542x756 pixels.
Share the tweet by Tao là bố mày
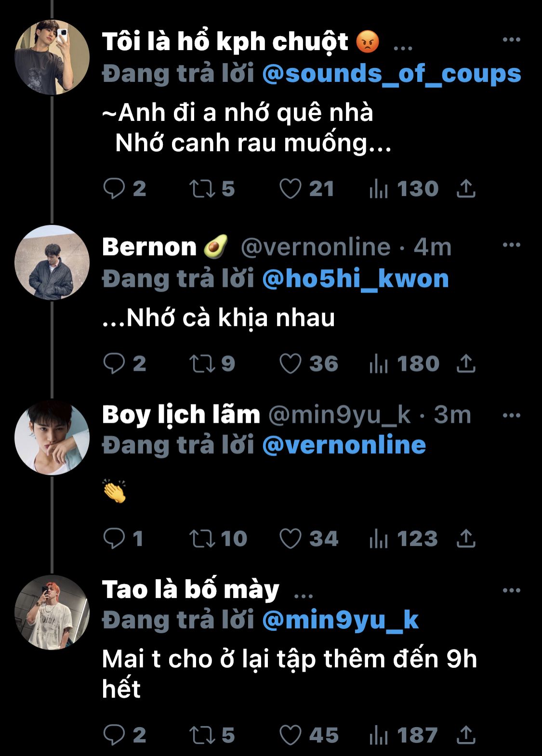[465, 735]
